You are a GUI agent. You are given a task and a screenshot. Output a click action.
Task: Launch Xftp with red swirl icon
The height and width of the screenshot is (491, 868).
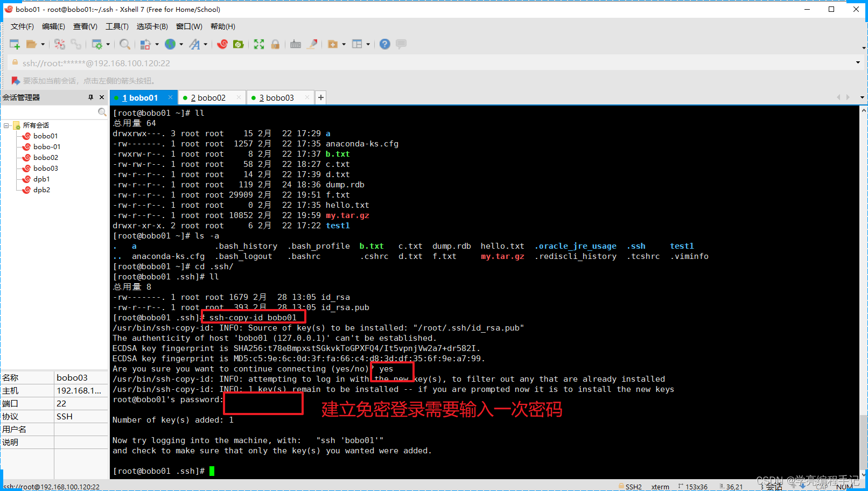(222, 44)
